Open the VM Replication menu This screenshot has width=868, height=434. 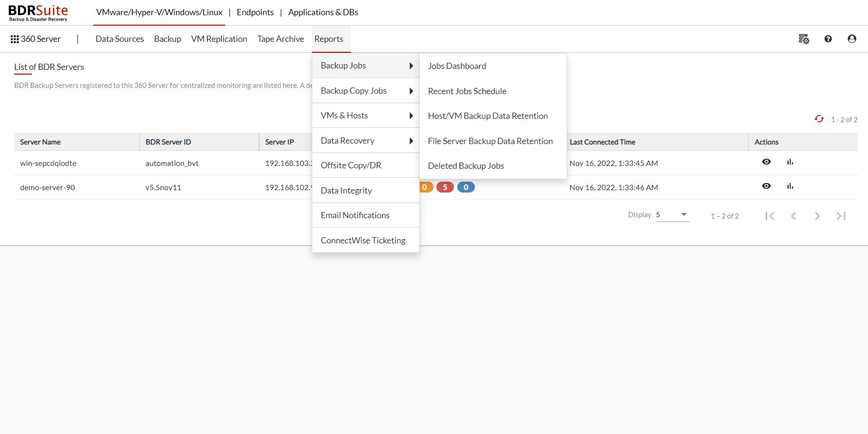tap(219, 39)
